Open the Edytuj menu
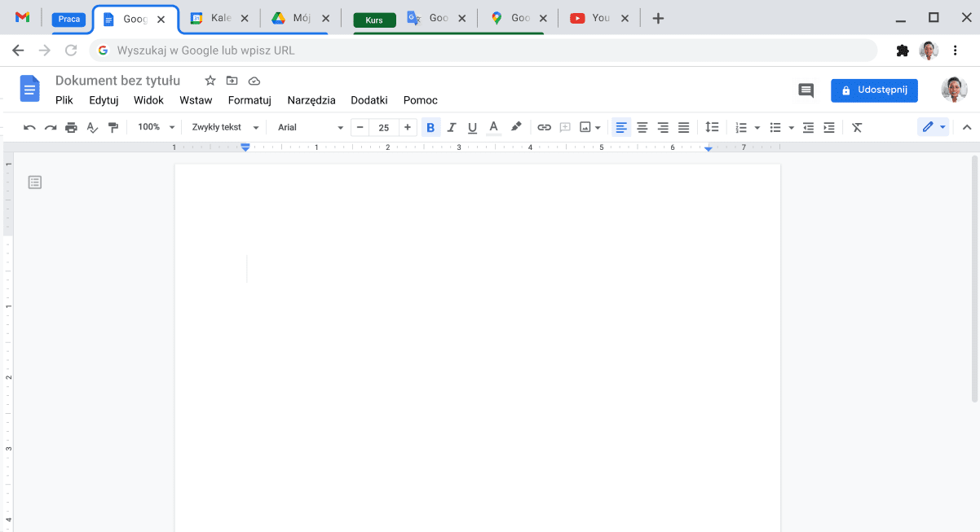The width and height of the screenshot is (980, 532). click(104, 100)
